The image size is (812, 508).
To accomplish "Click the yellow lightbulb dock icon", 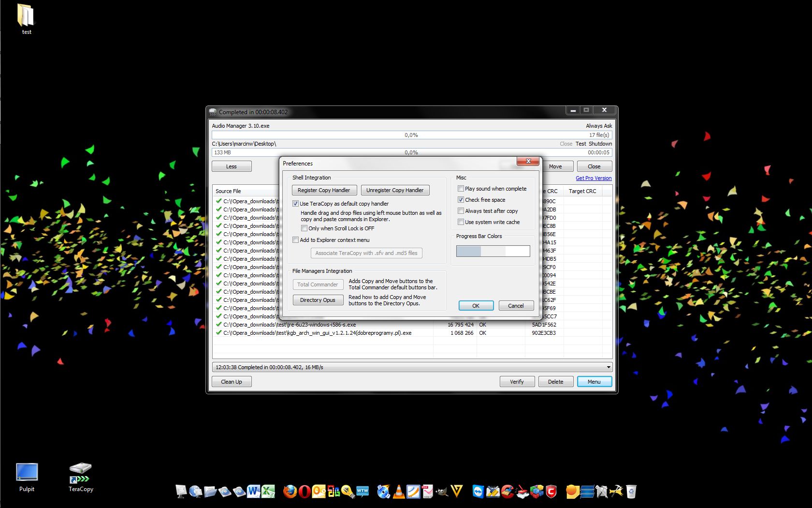I will (348, 492).
